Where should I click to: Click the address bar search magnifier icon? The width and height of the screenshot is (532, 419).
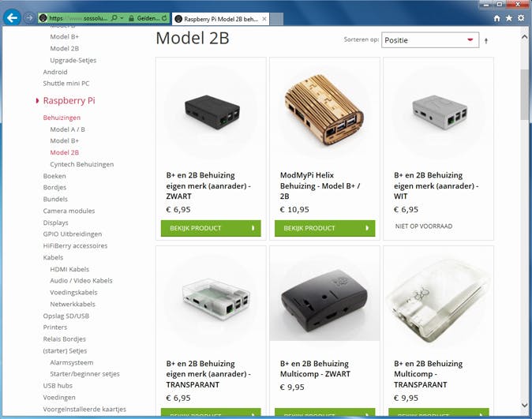click(x=114, y=18)
